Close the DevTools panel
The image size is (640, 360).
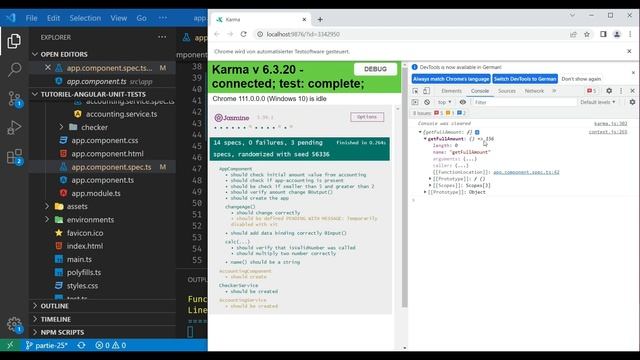(632, 91)
